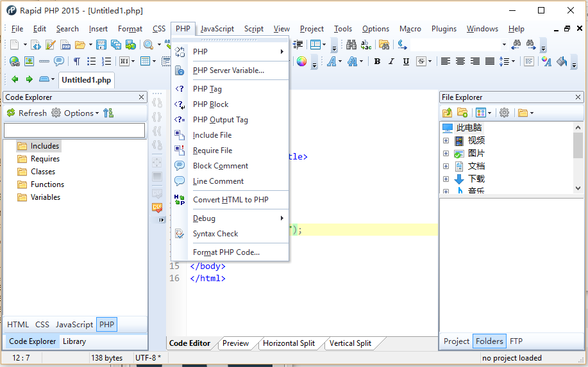Viewport: 588px width, 367px height.
Task: Click the Center align icon
Action: point(460,61)
